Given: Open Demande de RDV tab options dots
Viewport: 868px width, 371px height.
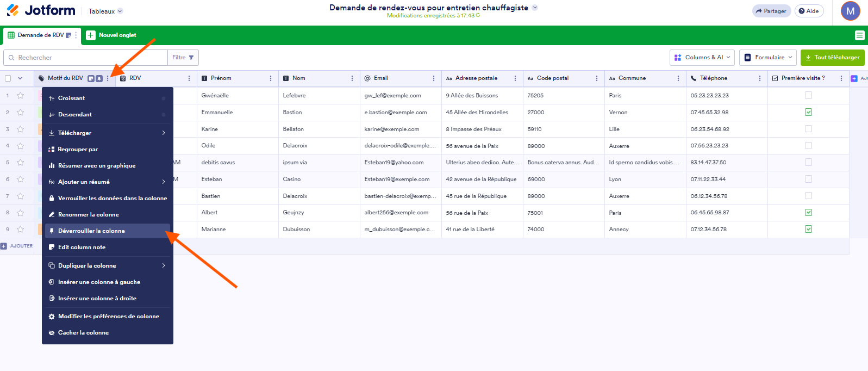Looking at the screenshot, I should 76,35.
